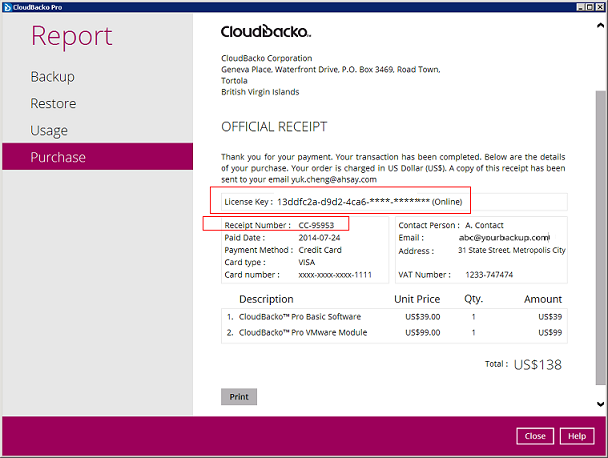
Task: Click the address 31 State Street
Action: click(512, 250)
